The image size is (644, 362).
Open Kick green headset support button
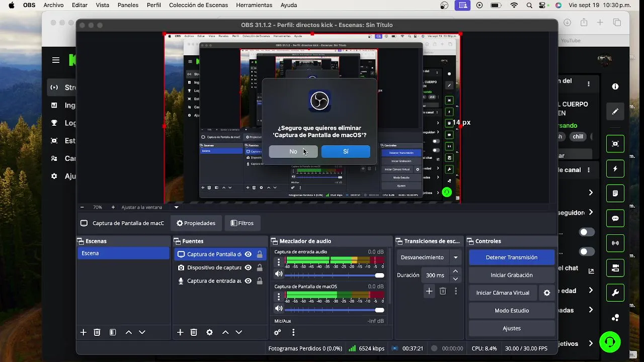click(610, 342)
